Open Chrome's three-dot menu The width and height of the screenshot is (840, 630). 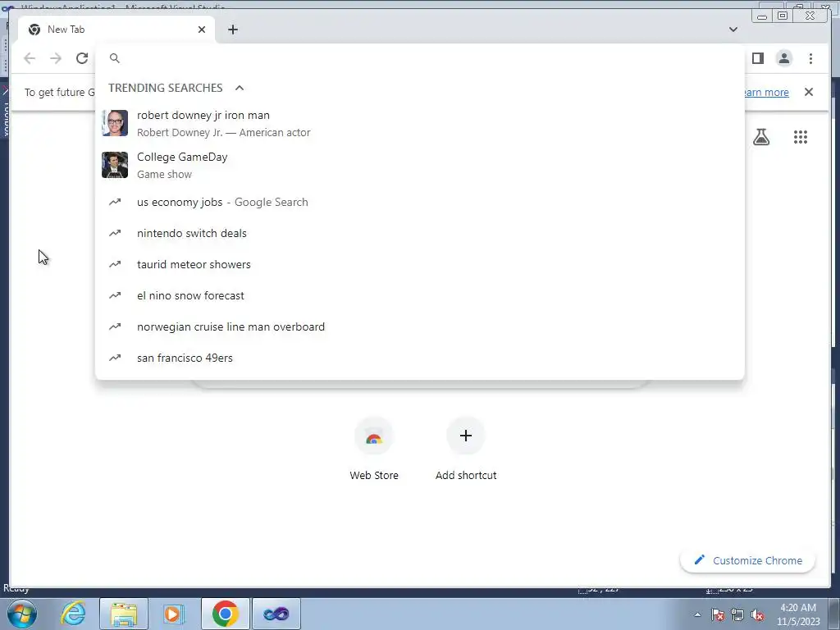810,58
